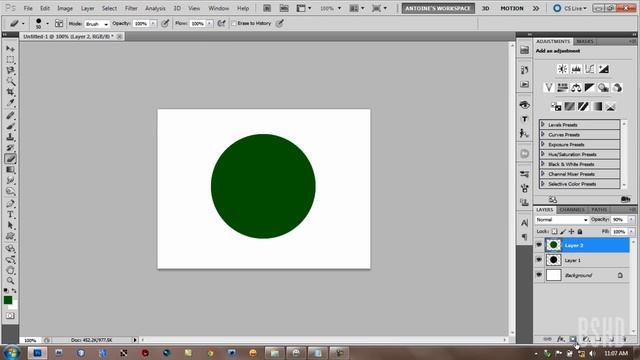Select the Clone Stamp tool
Viewport: 640px width, 360px height.
[x=10, y=137]
